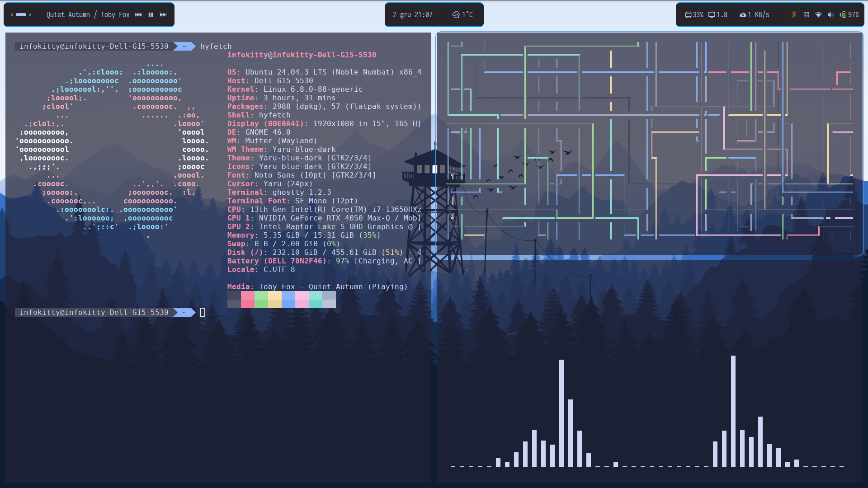Image resolution: width=868 pixels, height=488 pixels.
Task: Click the charging battery 97% indicator
Action: point(849,14)
